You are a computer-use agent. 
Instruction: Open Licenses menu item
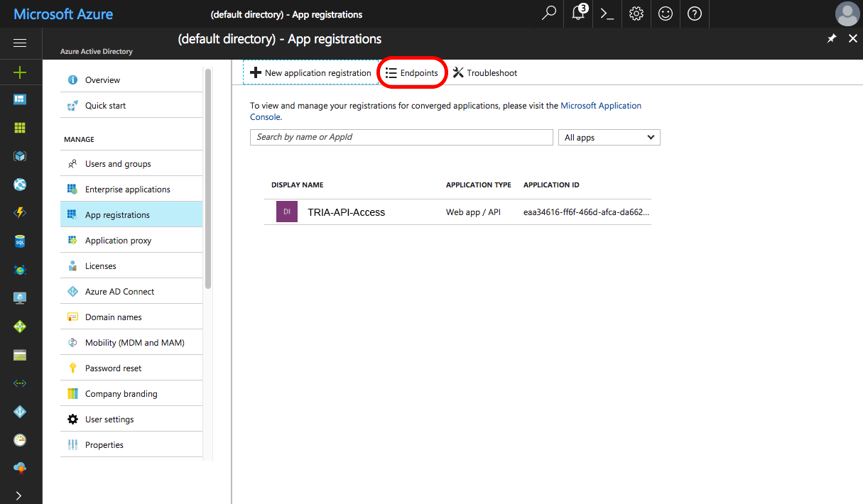(x=131, y=266)
